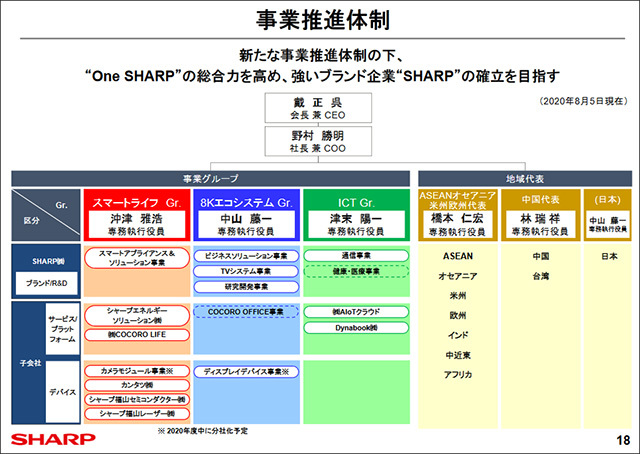Image resolution: width=640 pixels, height=454 pixels.
Task: Click the COCORO LIFE pill
Action: [x=137, y=335]
